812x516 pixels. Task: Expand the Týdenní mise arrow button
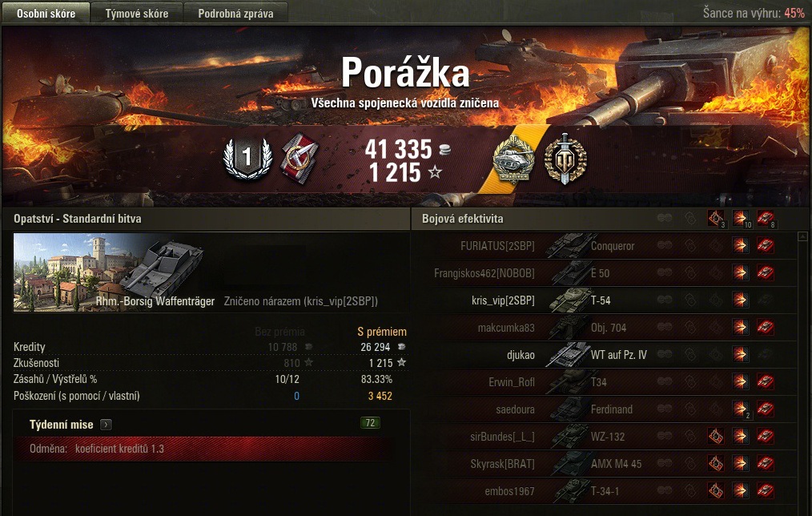click(x=107, y=425)
